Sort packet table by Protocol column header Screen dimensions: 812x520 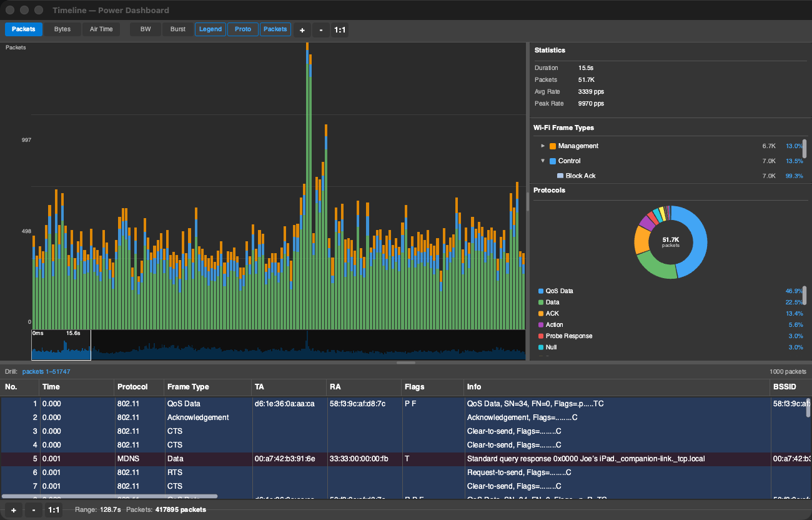pyautogui.click(x=132, y=387)
